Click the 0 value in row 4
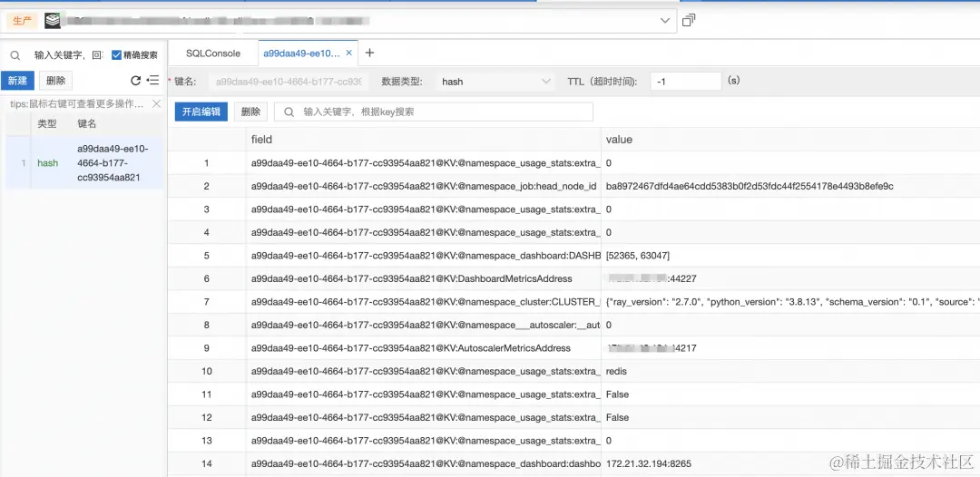The height and width of the screenshot is (477, 980). point(609,232)
